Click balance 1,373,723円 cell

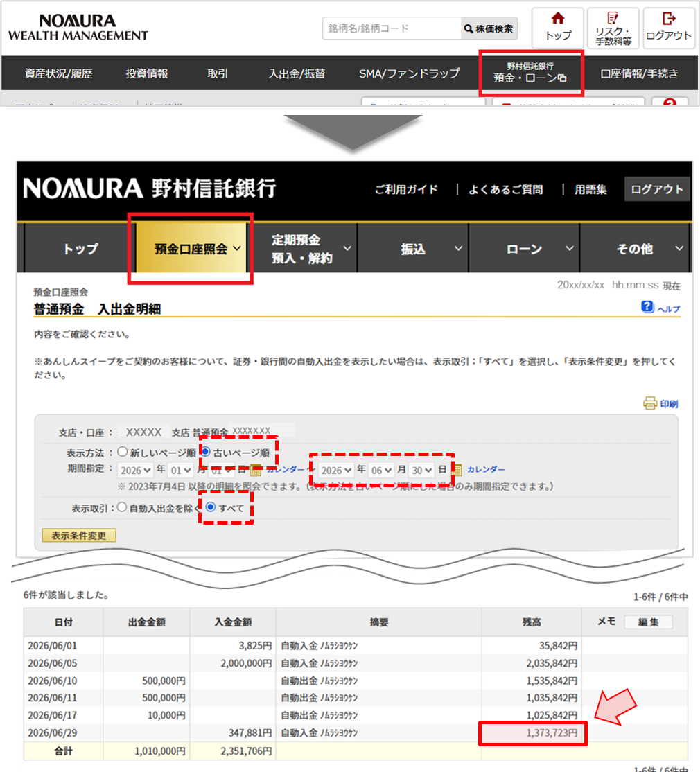[533, 733]
